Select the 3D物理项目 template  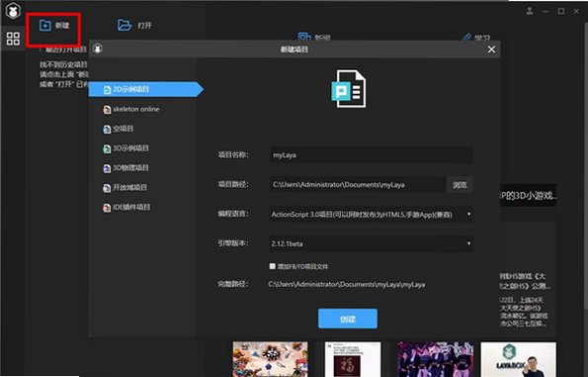tap(126, 168)
